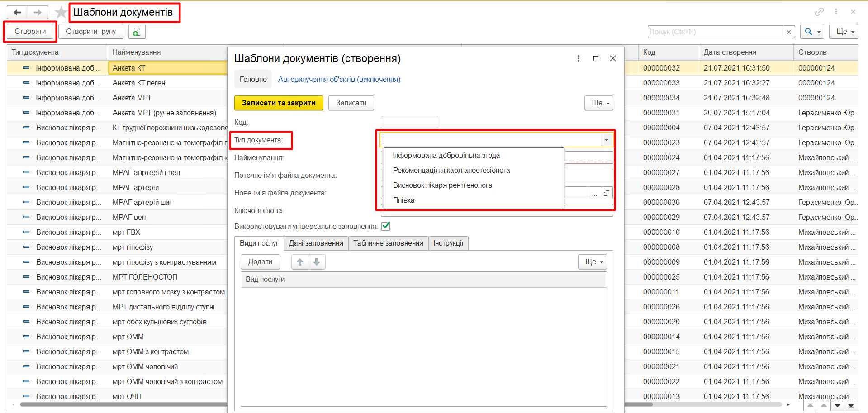Open dialog's three-dot options menu
The width and height of the screenshot is (868, 413).
578,58
